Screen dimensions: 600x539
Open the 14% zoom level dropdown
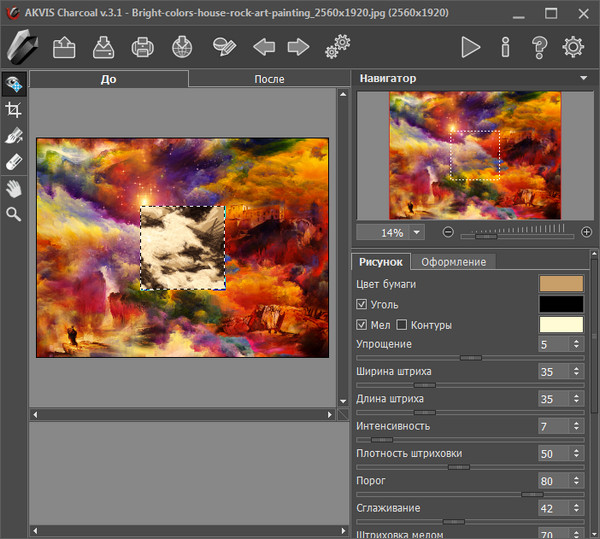click(x=416, y=232)
